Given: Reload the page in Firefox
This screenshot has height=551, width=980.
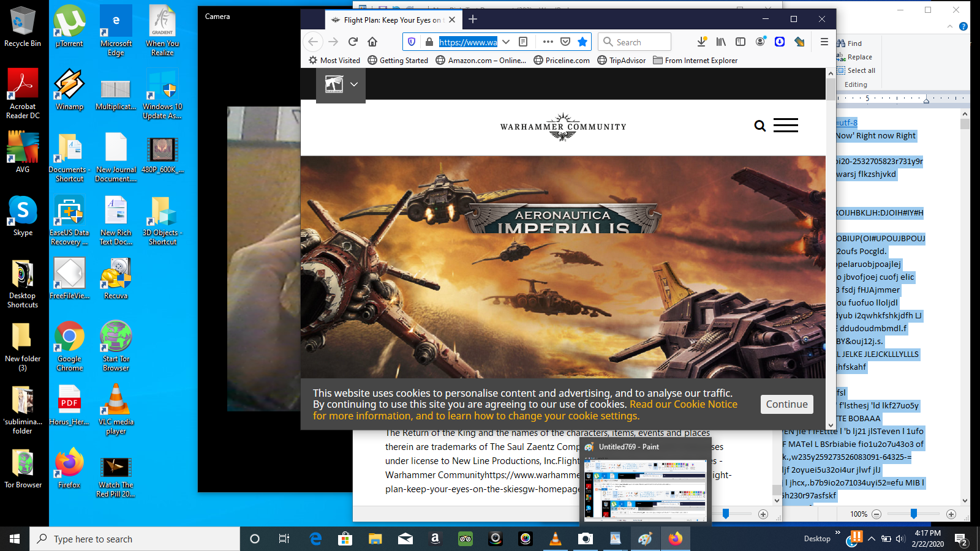Looking at the screenshot, I should (353, 42).
